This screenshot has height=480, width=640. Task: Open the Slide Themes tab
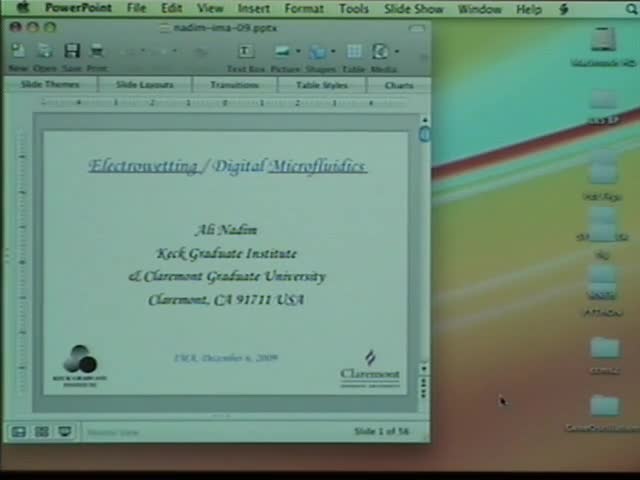tap(50, 84)
